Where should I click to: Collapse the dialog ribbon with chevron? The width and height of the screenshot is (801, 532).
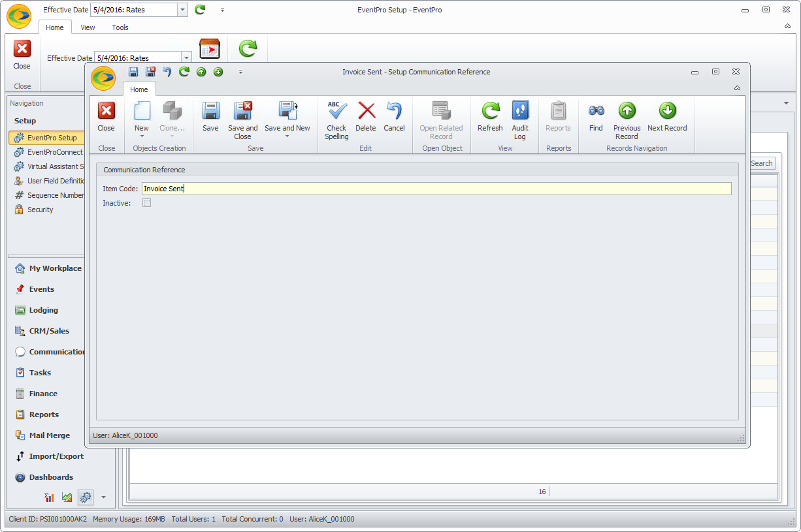(x=737, y=88)
